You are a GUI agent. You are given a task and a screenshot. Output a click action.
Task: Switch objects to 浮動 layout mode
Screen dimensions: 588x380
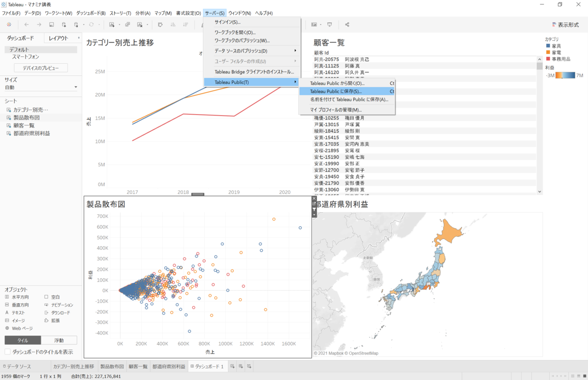[x=59, y=340]
